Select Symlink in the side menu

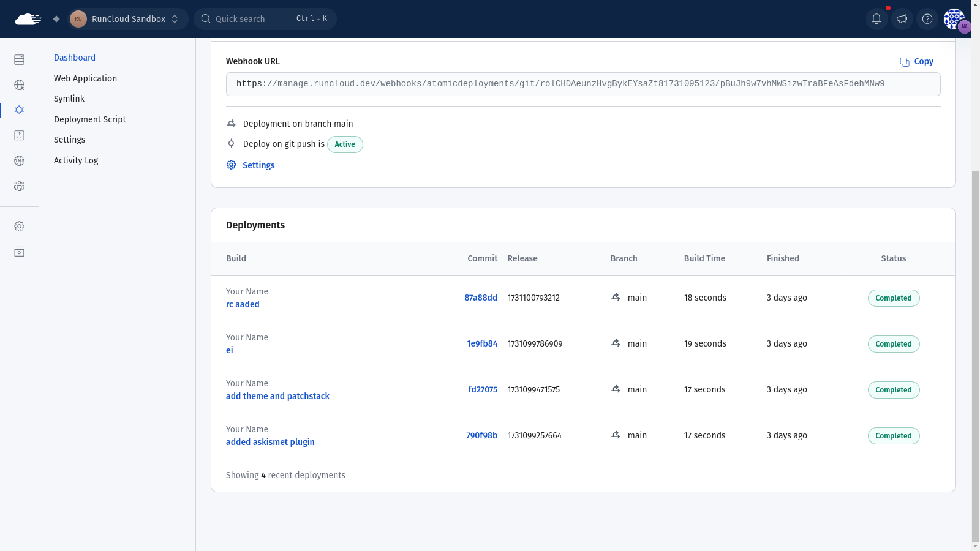(69, 99)
